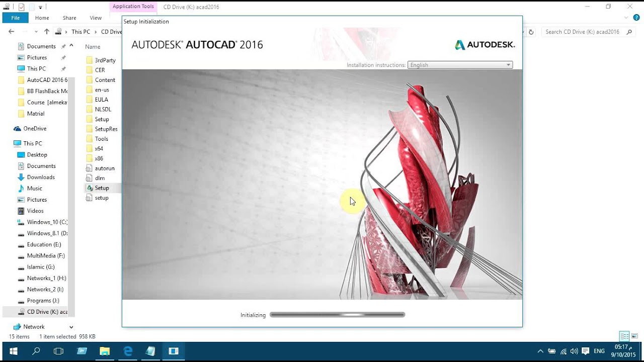The image size is (644, 362).
Task: Go back with the Explorer back arrow
Action: (x=12, y=32)
